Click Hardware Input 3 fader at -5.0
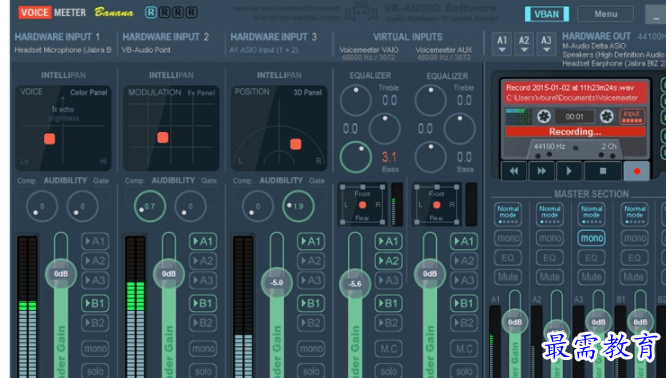This screenshot has height=378, width=666. tap(277, 282)
